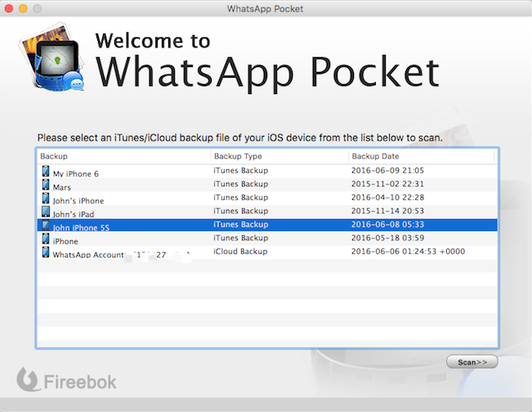Click the Scan>> button

click(x=472, y=362)
